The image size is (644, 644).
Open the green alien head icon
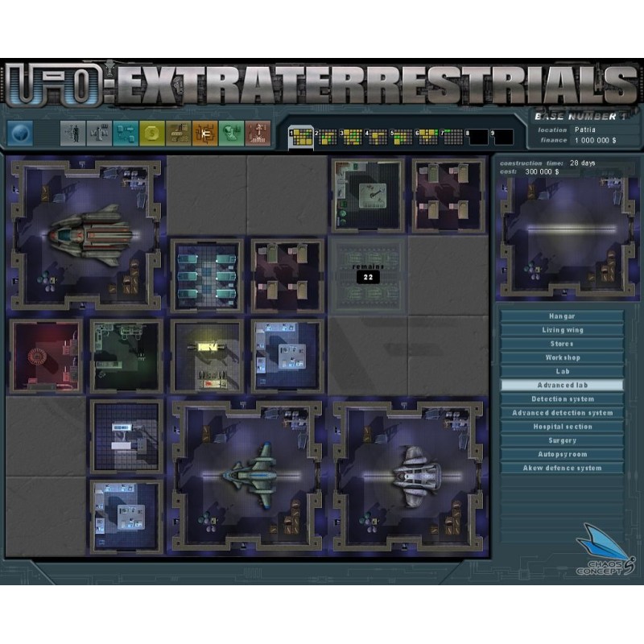(x=231, y=133)
